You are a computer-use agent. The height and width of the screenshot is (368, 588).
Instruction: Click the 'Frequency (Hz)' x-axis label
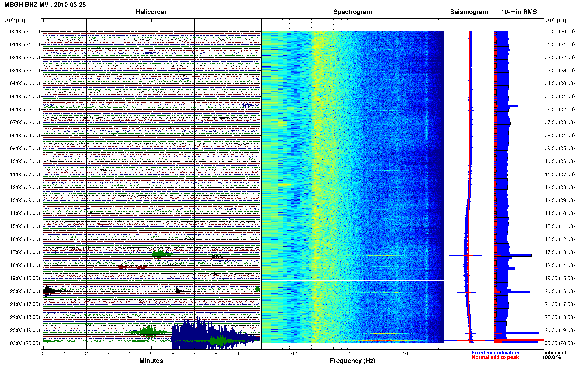point(352,361)
